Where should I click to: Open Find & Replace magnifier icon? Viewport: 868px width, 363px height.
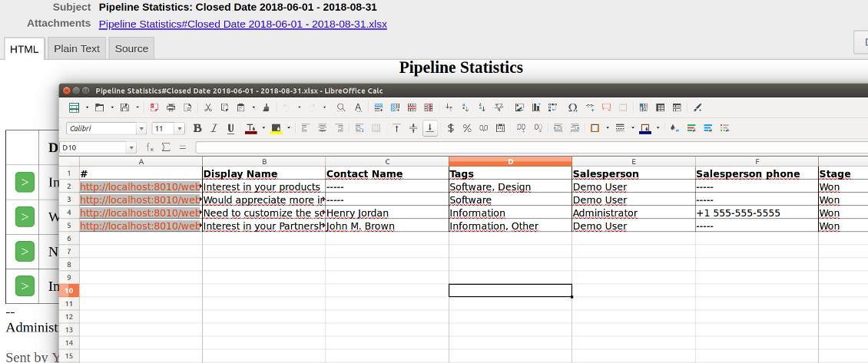[342, 107]
